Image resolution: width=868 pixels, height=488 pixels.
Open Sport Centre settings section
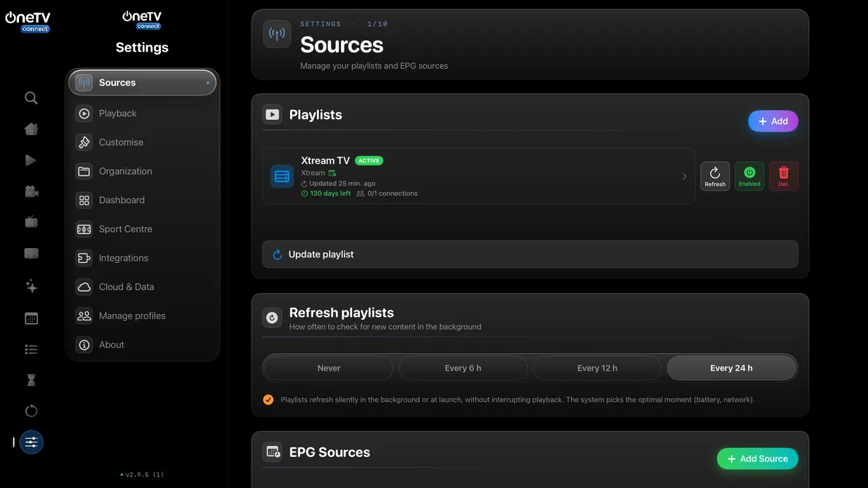tap(142, 229)
